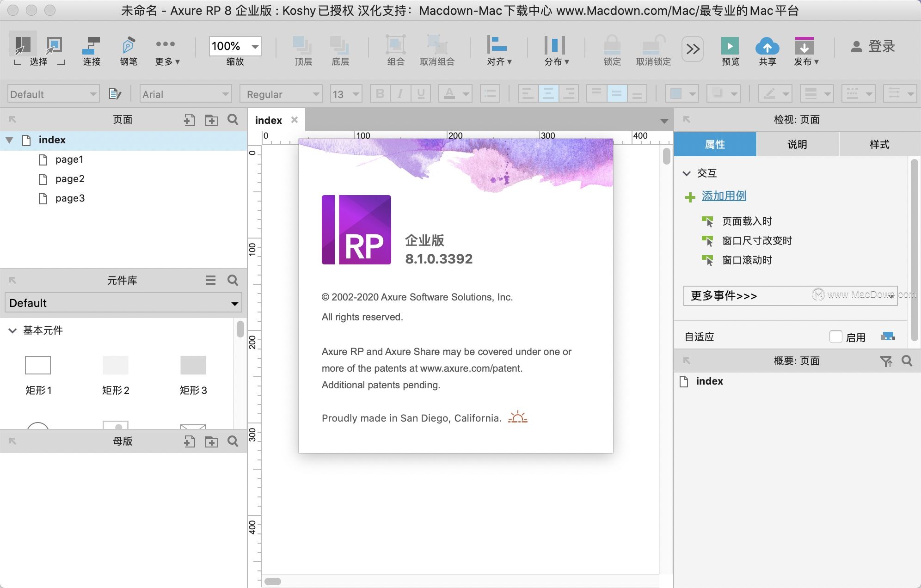
Task: Select the 矩形1 widget
Action: 38,375
